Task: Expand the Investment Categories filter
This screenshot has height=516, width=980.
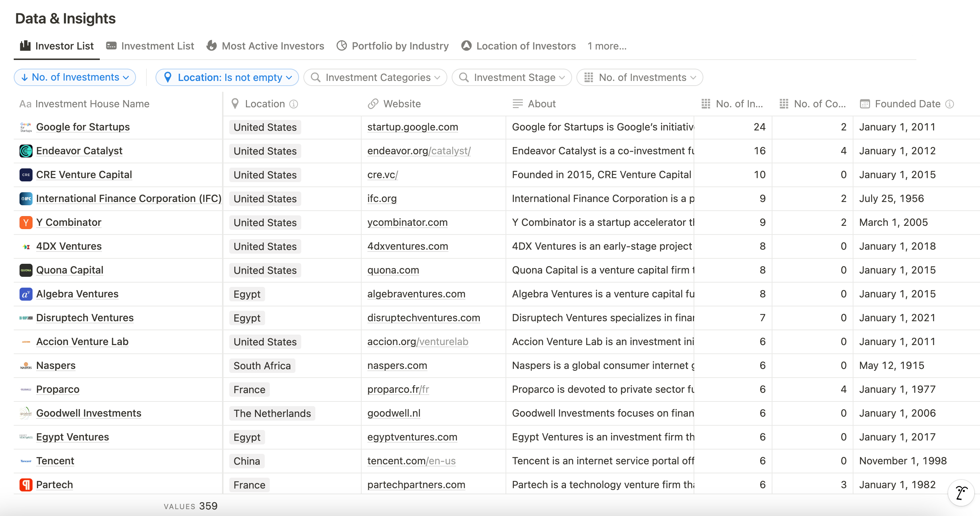Action: pyautogui.click(x=375, y=78)
